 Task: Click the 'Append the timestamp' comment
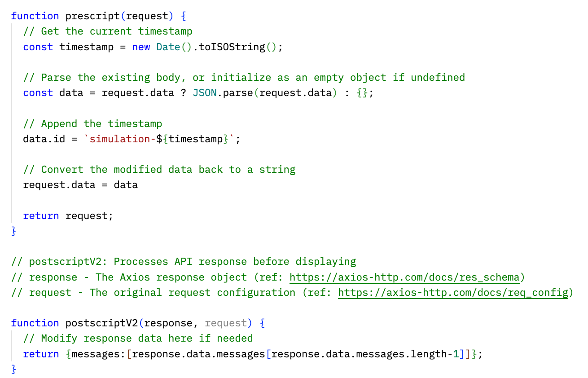pyautogui.click(x=92, y=123)
